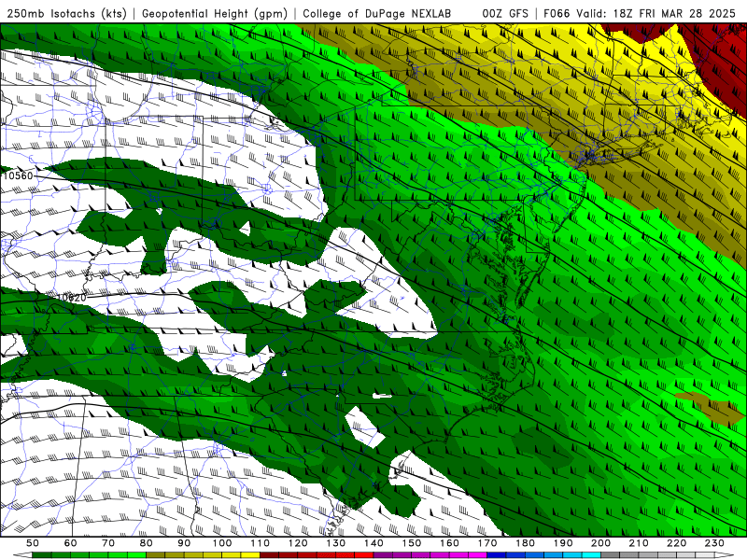Pick the dark blue swatch just after 170
The width and height of the screenshot is (747, 560).
coord(497,555)
